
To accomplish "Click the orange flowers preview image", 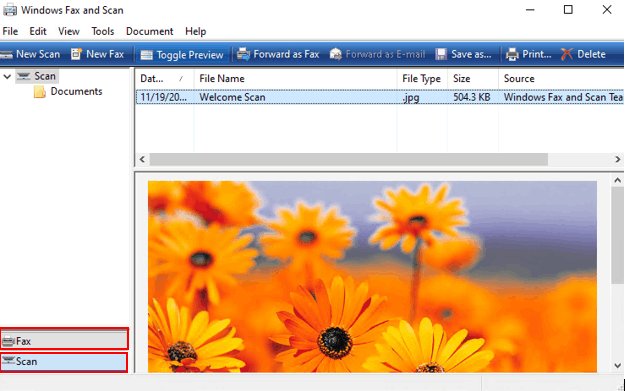I will (x=372, y=276).
